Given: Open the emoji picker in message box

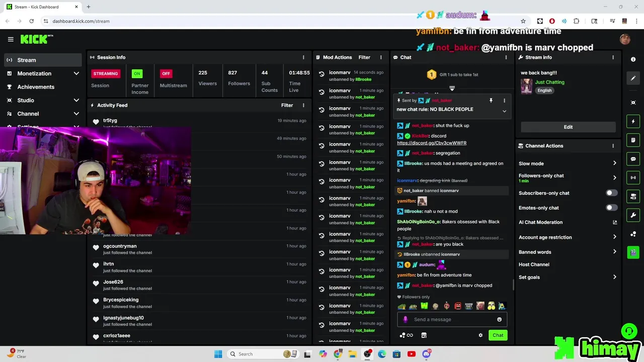Looking at the screenshot, I should (499, 319).
